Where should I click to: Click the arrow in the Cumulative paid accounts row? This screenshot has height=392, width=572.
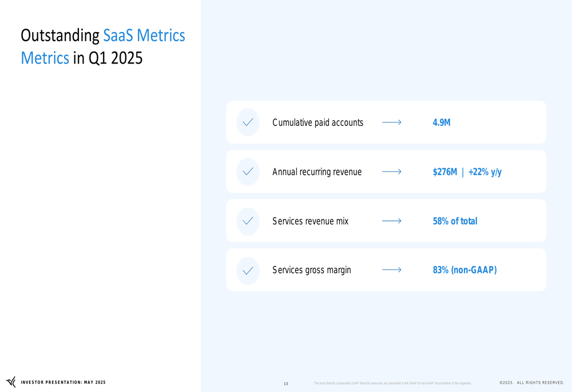[392, 122]
